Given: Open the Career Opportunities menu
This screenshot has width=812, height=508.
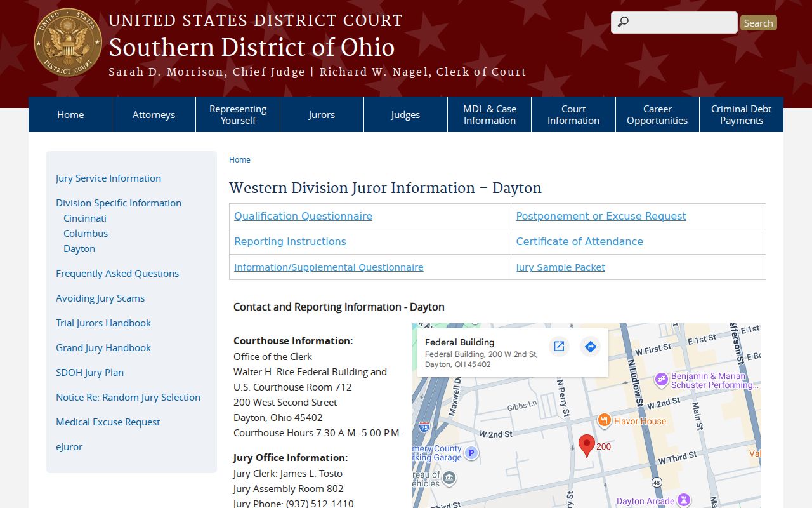Looking at the screenshot, I should coord(657,114).
